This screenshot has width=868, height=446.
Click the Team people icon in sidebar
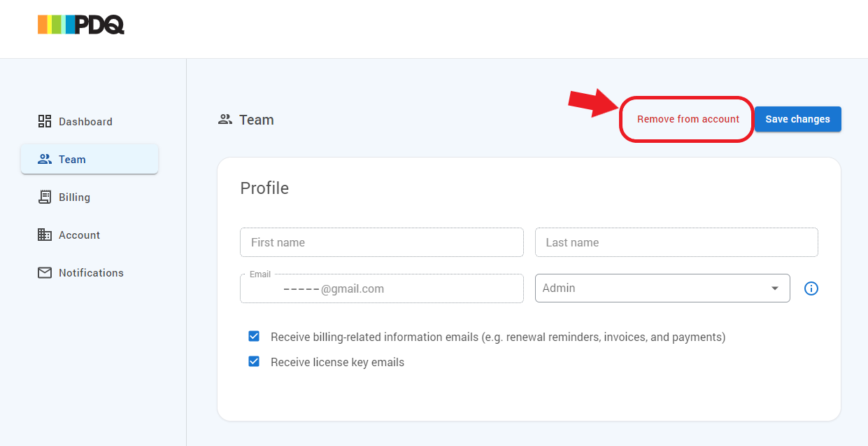[45, 159]
